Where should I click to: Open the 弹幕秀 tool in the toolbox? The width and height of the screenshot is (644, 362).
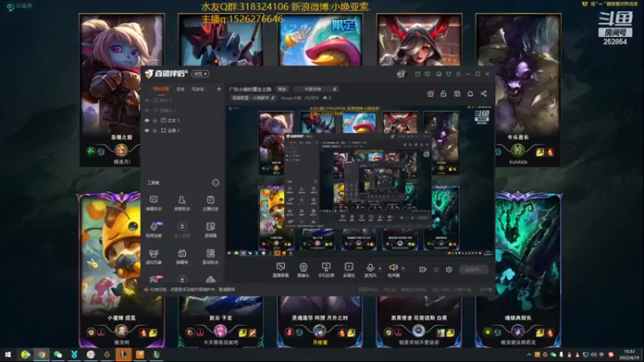182,256
